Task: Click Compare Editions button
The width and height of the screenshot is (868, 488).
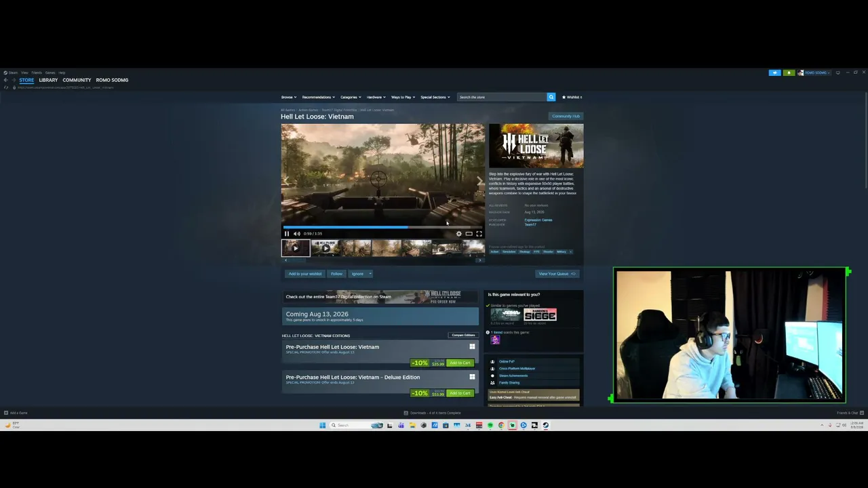Action: click(x=464, y=335)
